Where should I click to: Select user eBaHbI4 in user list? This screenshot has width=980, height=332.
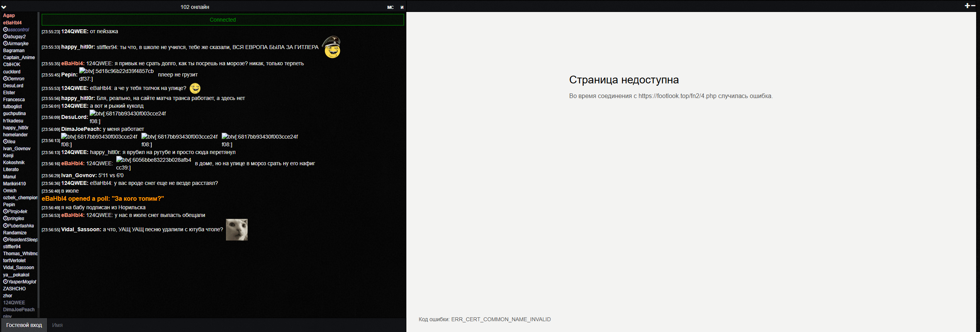pyautogui.click(x=12, y=23)
